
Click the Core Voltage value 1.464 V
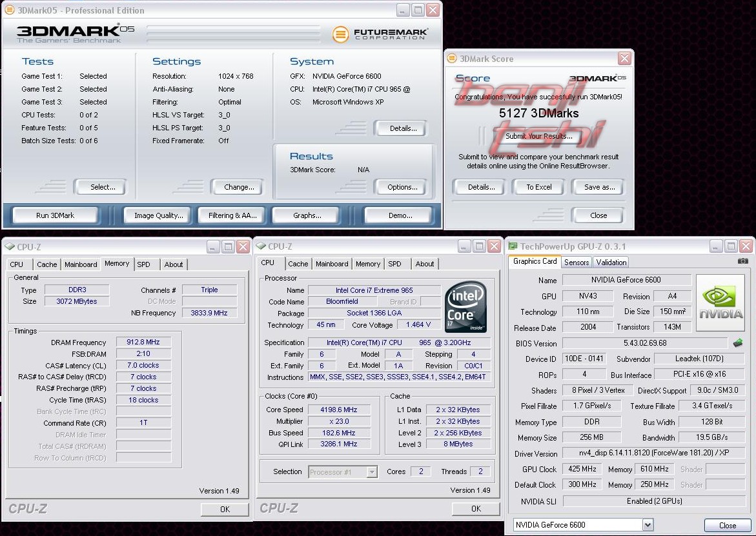click(418, 324)
